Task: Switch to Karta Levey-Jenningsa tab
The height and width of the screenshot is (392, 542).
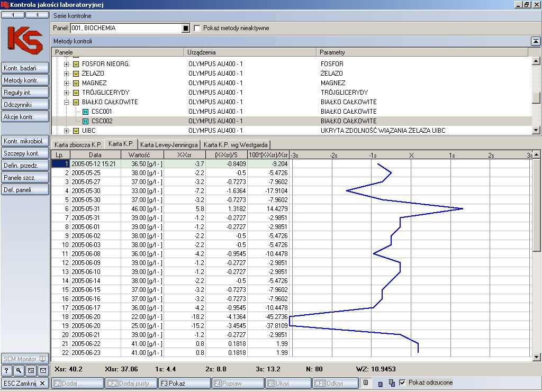Action: 169,144
